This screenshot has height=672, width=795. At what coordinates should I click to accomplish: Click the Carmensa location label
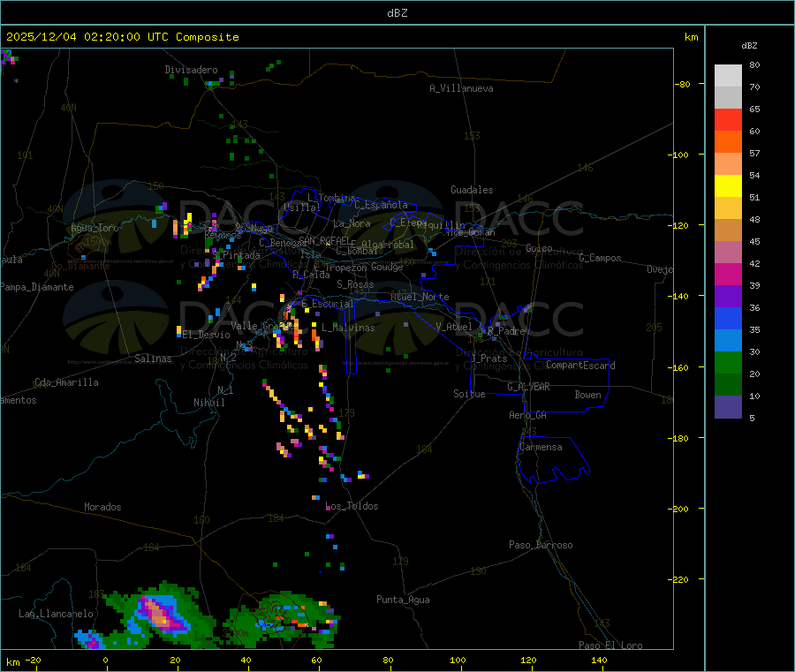pos(541,447)
